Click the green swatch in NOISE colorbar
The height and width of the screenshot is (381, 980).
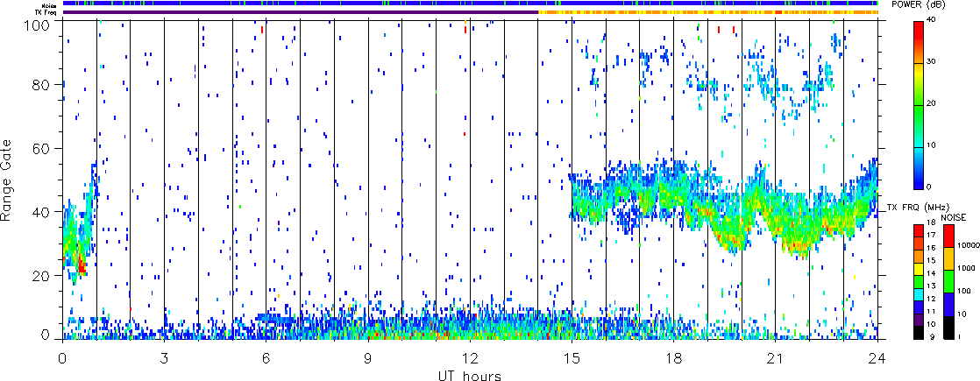pos(948,282)
